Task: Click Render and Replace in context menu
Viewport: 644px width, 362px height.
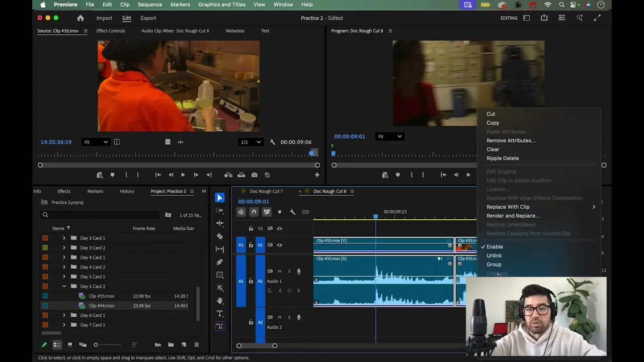Action: [x=513, y=216]
